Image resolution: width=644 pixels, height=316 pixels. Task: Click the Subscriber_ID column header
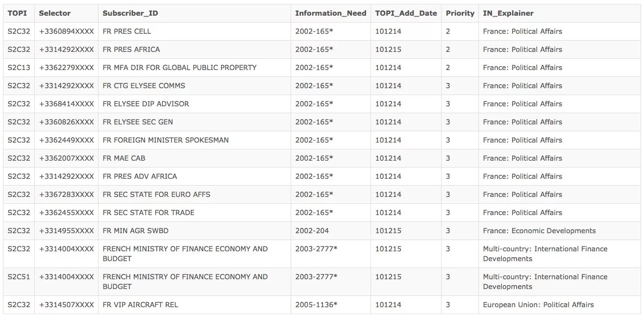click(130, 13)
